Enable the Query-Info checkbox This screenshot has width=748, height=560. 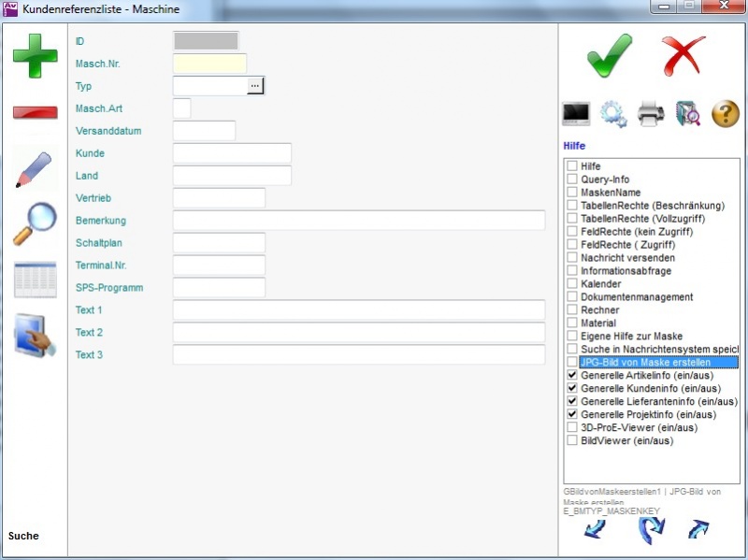[x=571, y=179]
